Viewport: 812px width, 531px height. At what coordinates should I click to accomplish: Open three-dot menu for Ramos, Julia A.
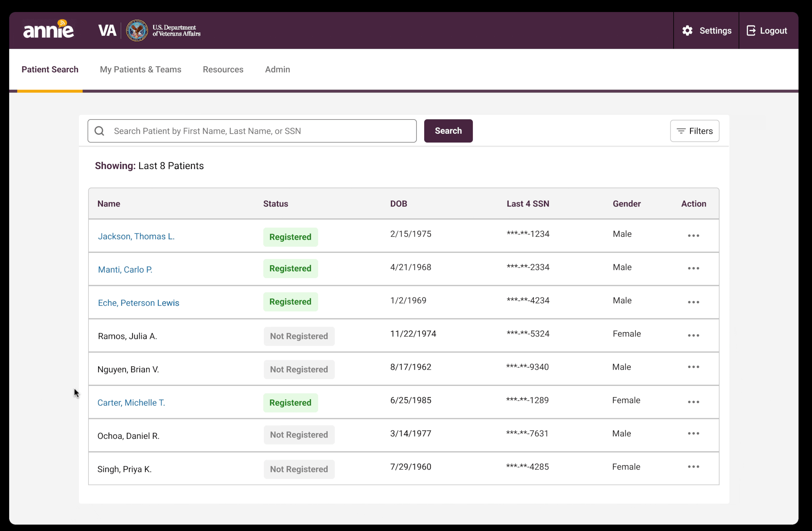coord(693,336)
